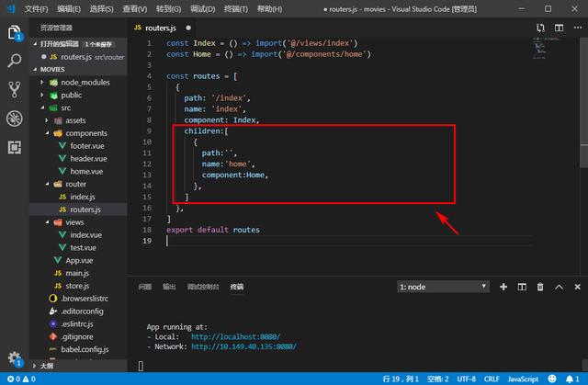Split the editor to the right
This screenshot has height=385, width=588.
(x=559, y=28)
